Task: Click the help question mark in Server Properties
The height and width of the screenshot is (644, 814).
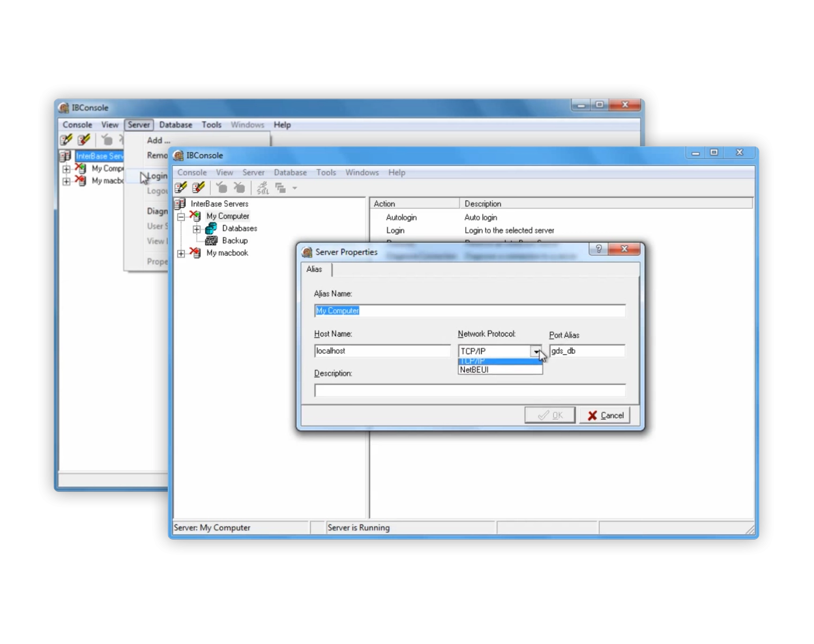Action: click(x=599, y=249)
